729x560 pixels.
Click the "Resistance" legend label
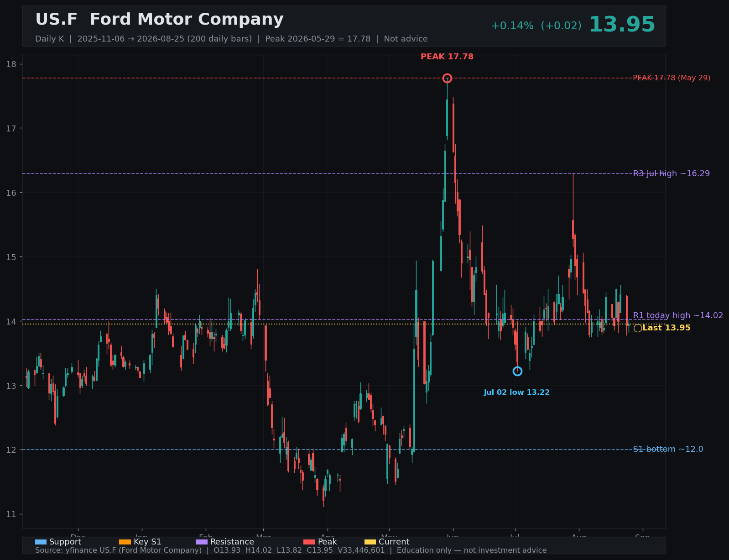coord(232,542)
